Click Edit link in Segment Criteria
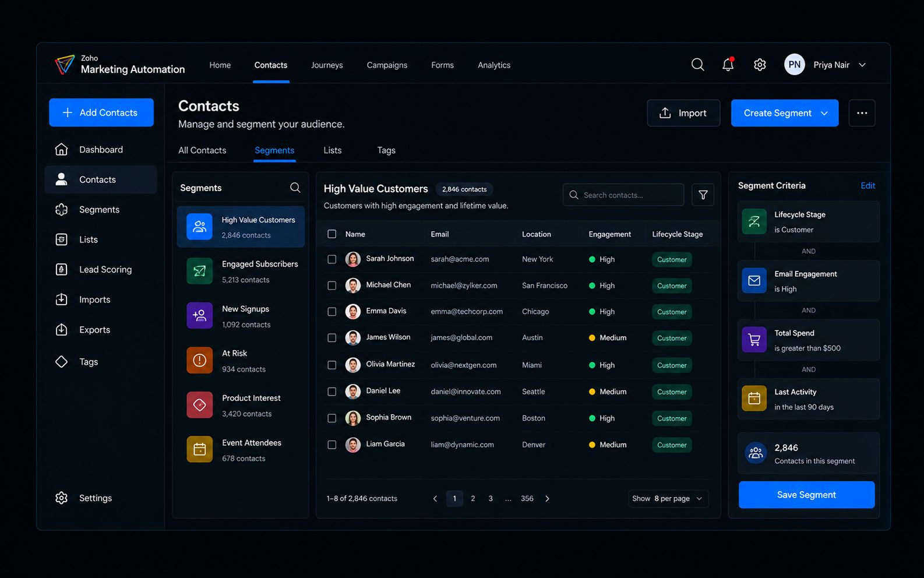The height and width of the screenshot is (578, 924). click(868, 186)
